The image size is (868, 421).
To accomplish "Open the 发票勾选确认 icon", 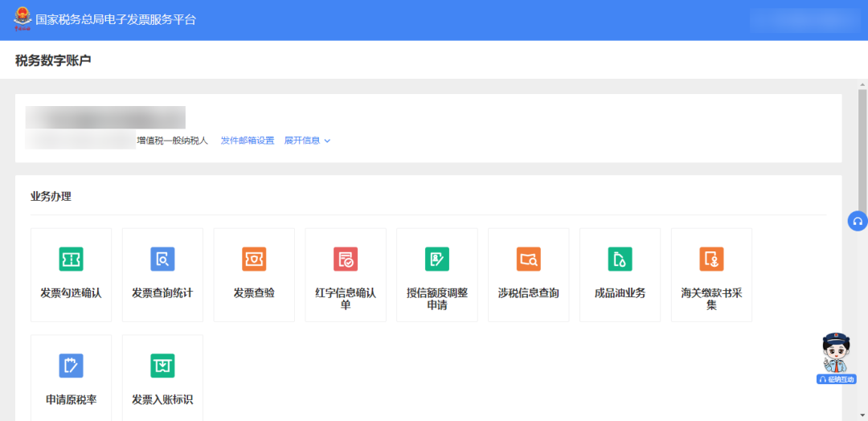I will click(x=71, y=260).
